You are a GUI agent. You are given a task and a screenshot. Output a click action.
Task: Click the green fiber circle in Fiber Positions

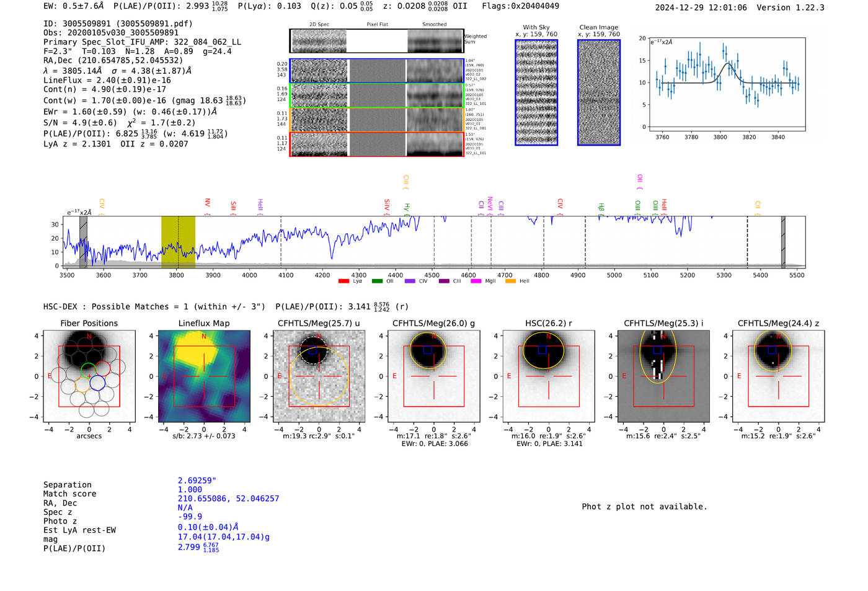coord(89,371)
